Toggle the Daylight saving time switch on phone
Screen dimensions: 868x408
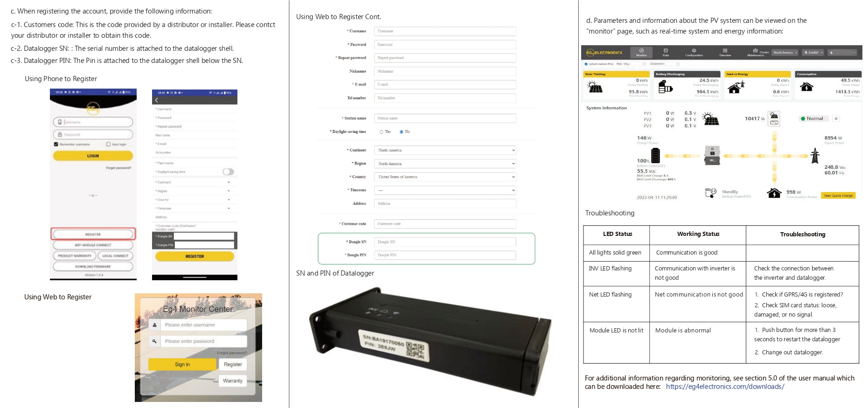pyautogui.click(x=228, y=172)
